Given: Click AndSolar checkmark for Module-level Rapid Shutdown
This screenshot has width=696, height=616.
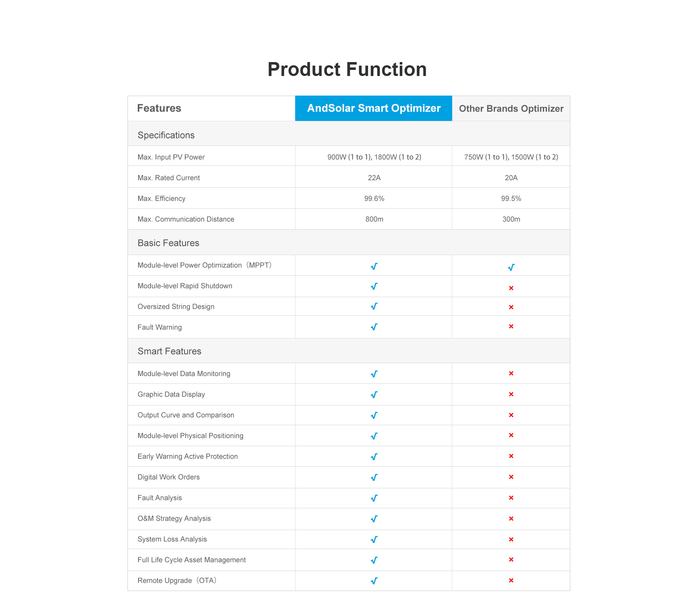Looking at the screenshot, I should coord(374,286).
